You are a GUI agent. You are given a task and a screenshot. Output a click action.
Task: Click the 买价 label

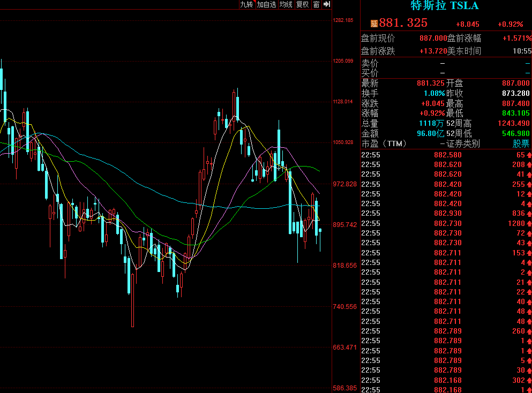coord(370,73)
